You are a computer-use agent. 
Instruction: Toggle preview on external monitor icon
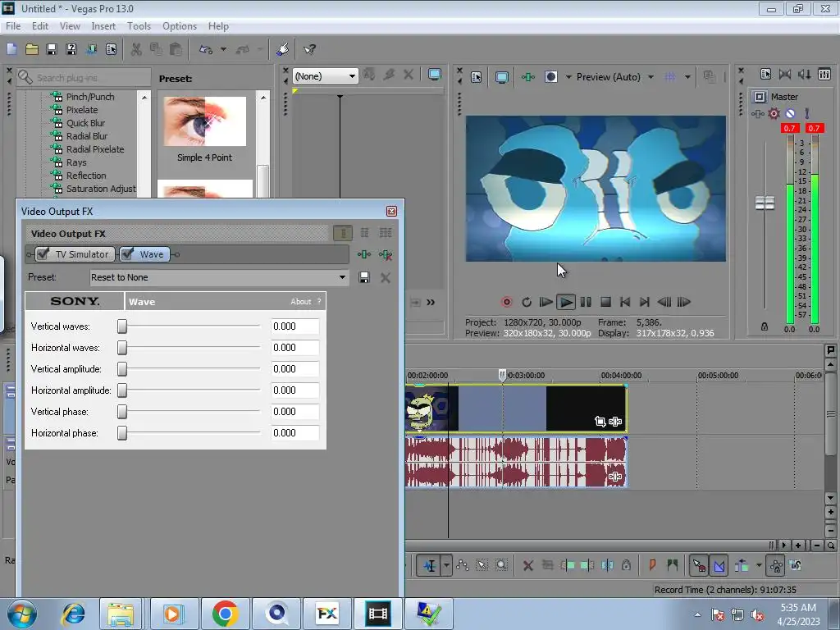coord(502,77)
